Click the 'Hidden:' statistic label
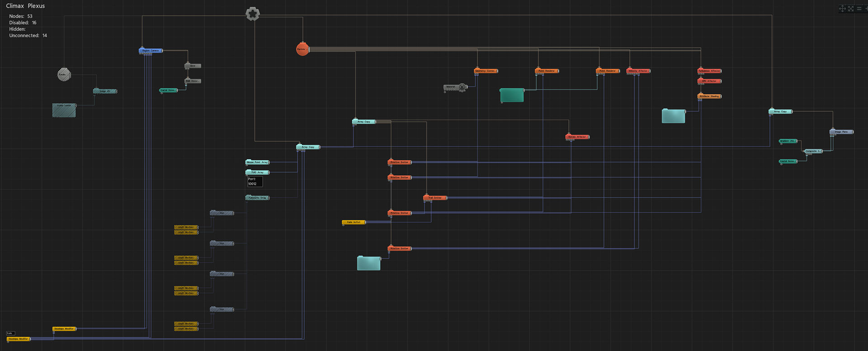 tap(17, 29)
